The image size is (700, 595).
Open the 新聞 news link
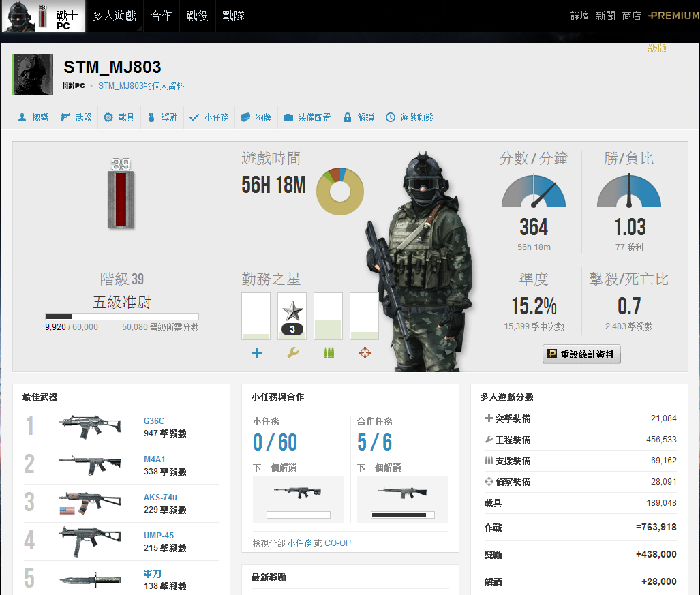(605, 16)
